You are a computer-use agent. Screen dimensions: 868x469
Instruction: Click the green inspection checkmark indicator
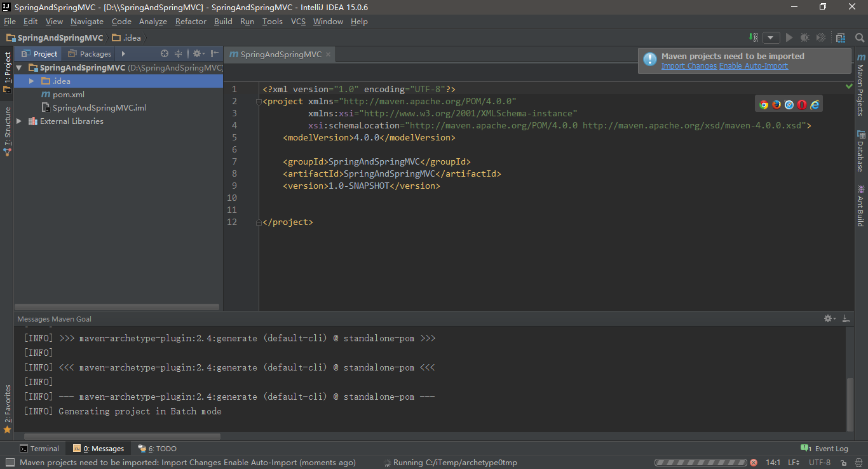850,85
